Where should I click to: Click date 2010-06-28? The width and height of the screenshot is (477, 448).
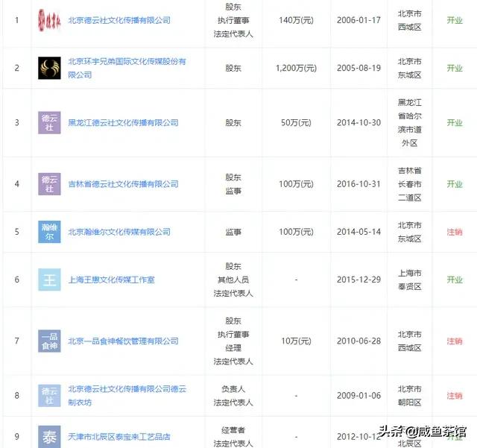click(x=358, y=341)
